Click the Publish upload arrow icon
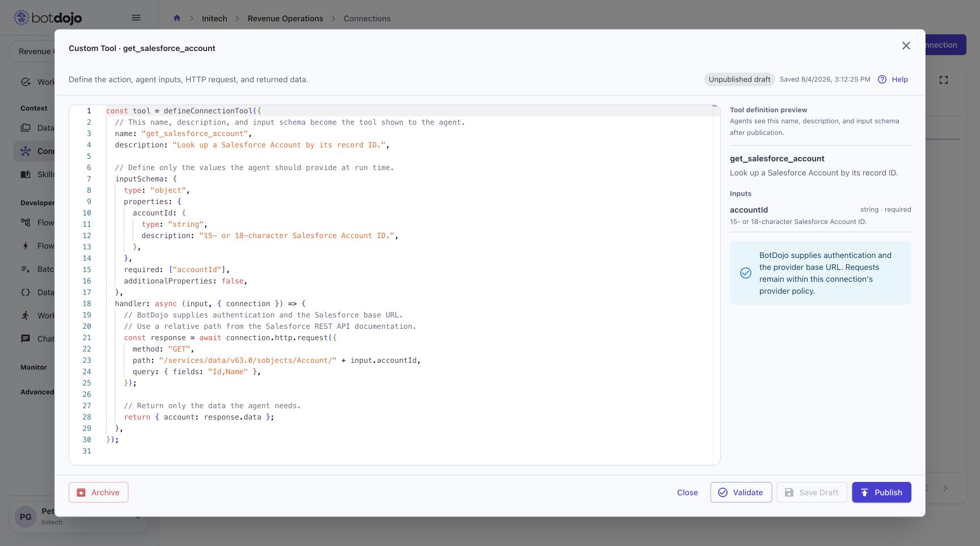Image resolution: width=980 pixels, height=546 pixels. click(x=864, y=493)
